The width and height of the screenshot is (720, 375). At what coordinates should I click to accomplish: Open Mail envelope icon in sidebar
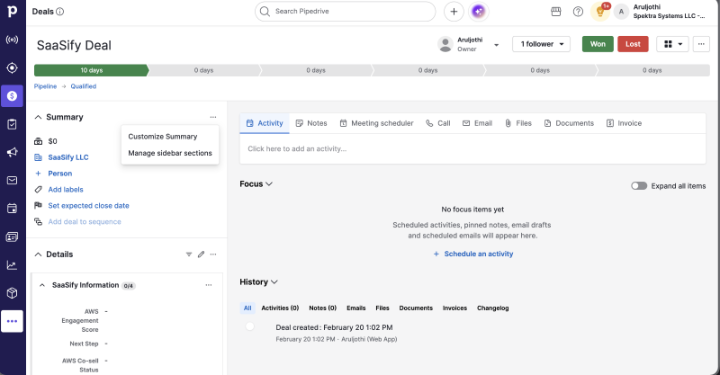12,180
